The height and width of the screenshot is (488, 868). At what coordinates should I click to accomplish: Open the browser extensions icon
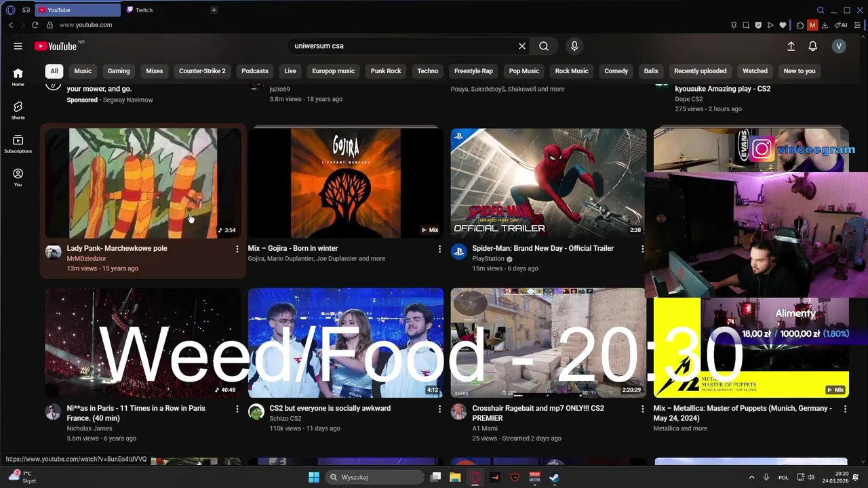coord(800,25)
